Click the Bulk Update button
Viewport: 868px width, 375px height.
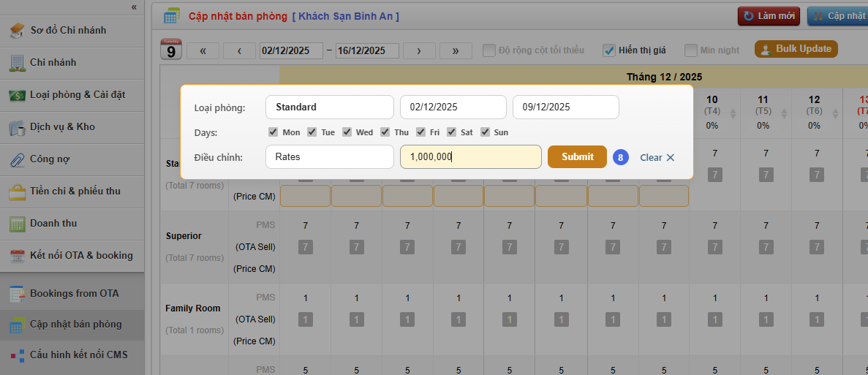pos(796,49)
